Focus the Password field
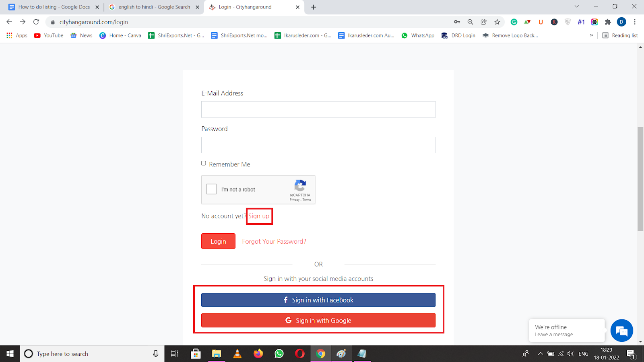Screen dimensions: 644x362 [x=318, y=145]
